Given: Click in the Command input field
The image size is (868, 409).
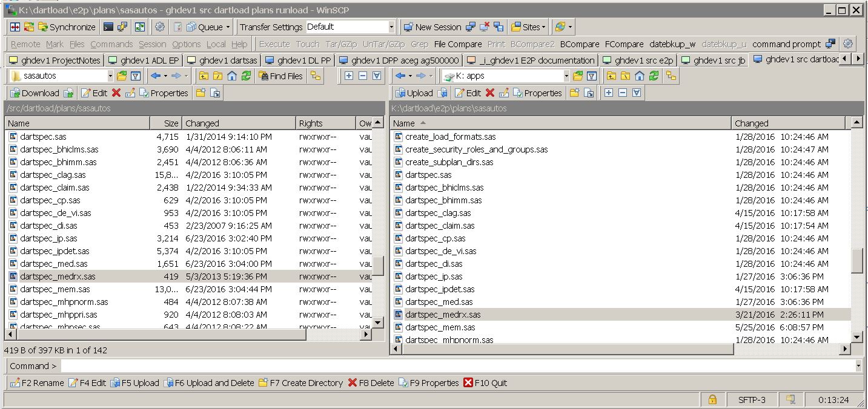Looking at the screenshot, I should point(457,366).
